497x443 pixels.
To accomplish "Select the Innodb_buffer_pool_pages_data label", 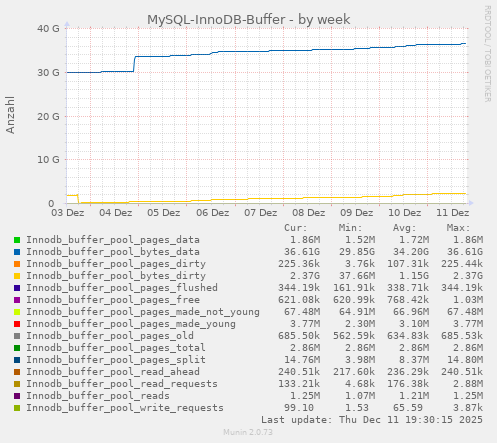I will (x=113, y=240).
